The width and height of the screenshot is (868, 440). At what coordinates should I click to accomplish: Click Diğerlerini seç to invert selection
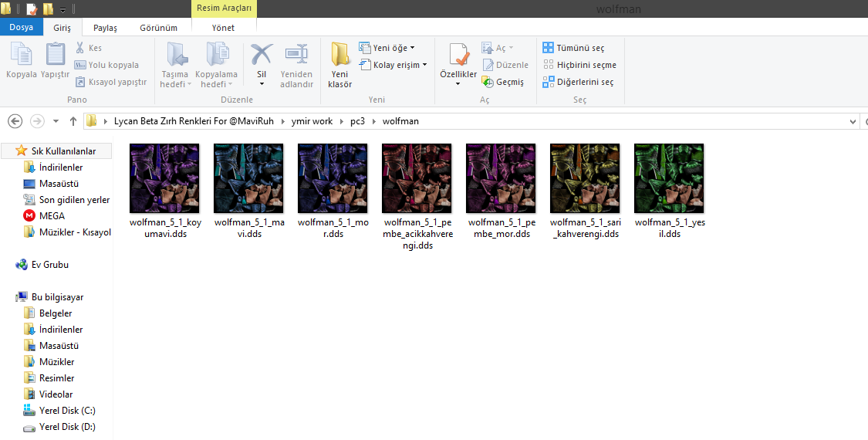pos(578,82)
